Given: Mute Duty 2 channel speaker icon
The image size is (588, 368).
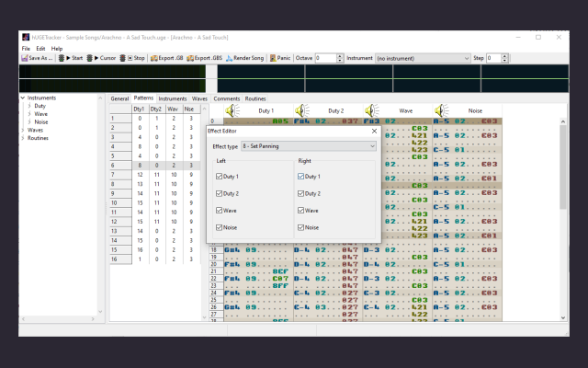Looking at the screenshot, I should (302, 110).
